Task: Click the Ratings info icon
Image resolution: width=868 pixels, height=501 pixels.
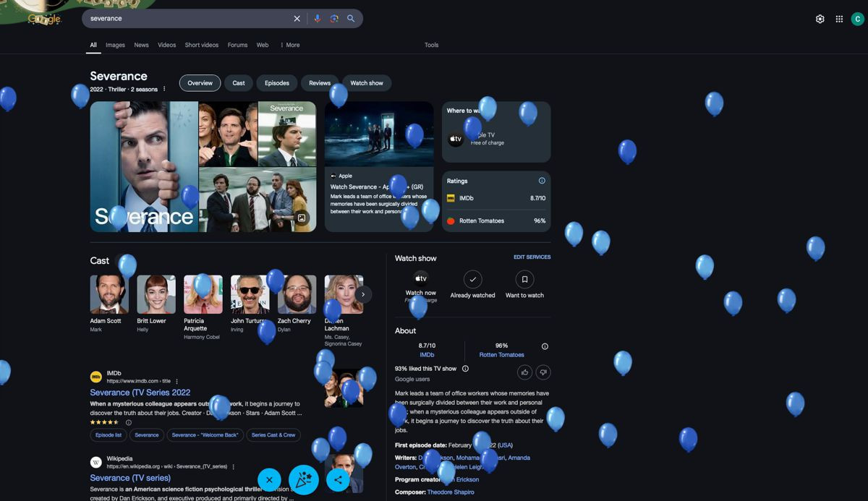Action: pyautogui.click(x=542, y=181)
